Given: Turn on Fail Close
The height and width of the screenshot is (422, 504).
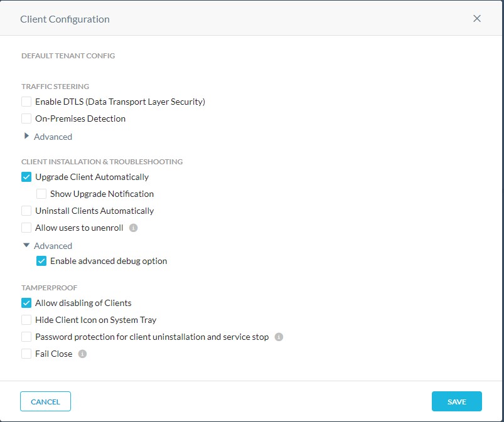Looking at the screenshot, I should [26, 354].
